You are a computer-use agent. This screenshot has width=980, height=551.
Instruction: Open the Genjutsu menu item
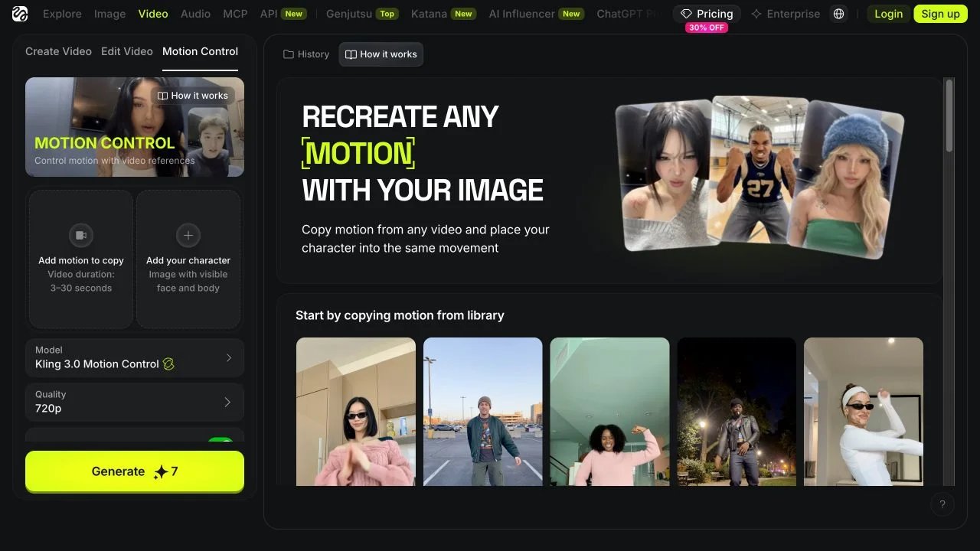point(362,14)
